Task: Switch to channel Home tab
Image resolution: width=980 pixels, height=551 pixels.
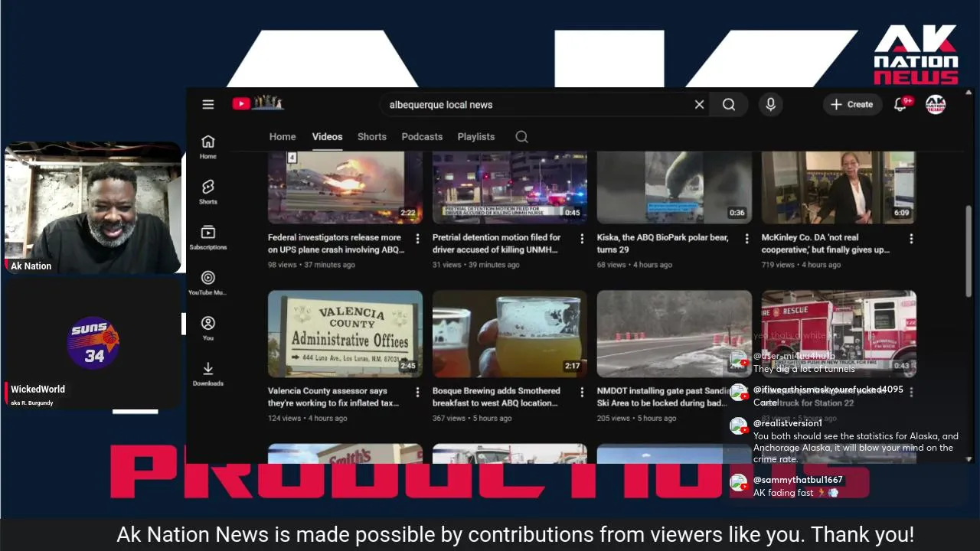Action: (x=283, y=136)
